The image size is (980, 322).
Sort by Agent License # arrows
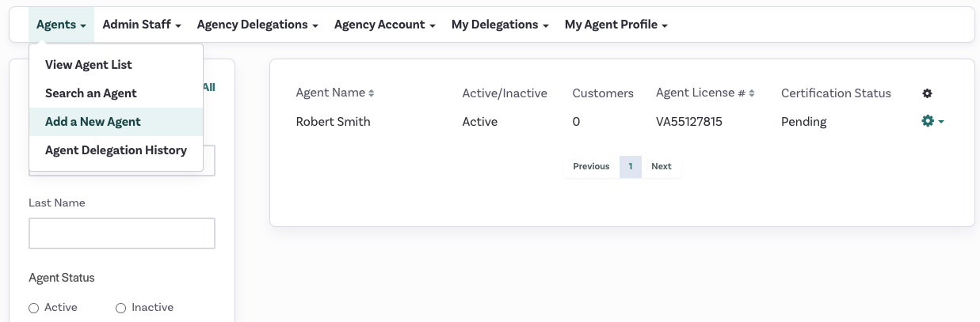(x=752, y=93)
